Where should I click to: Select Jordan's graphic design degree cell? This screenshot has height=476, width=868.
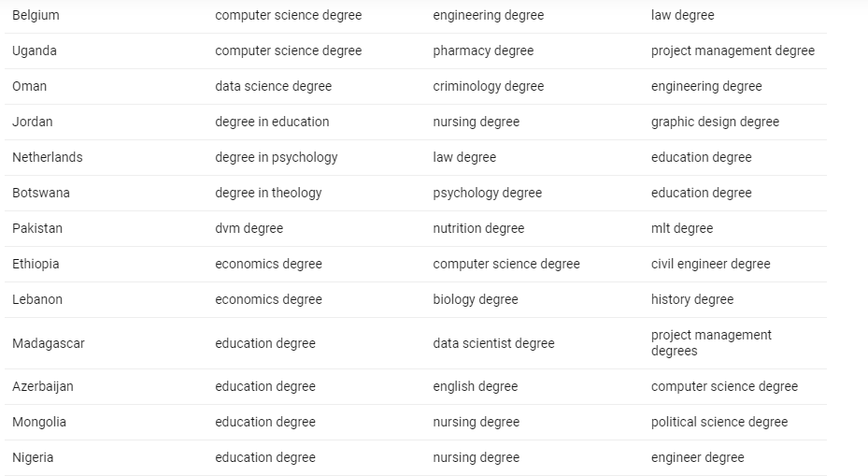715,122
